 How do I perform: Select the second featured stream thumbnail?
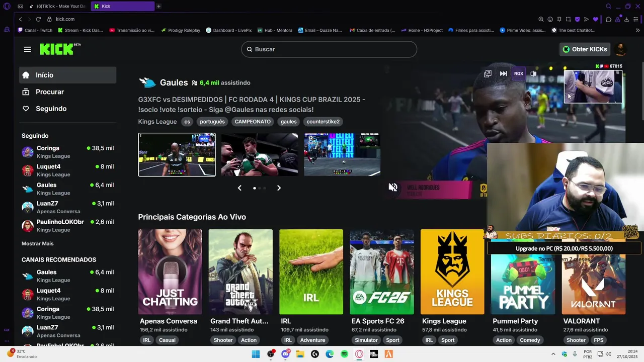coord(260,155)
